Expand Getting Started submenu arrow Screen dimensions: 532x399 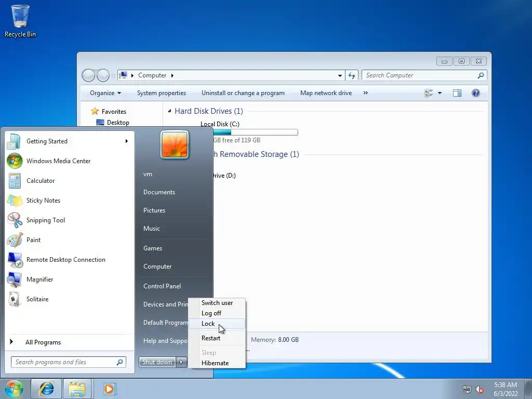click(127, 141)
